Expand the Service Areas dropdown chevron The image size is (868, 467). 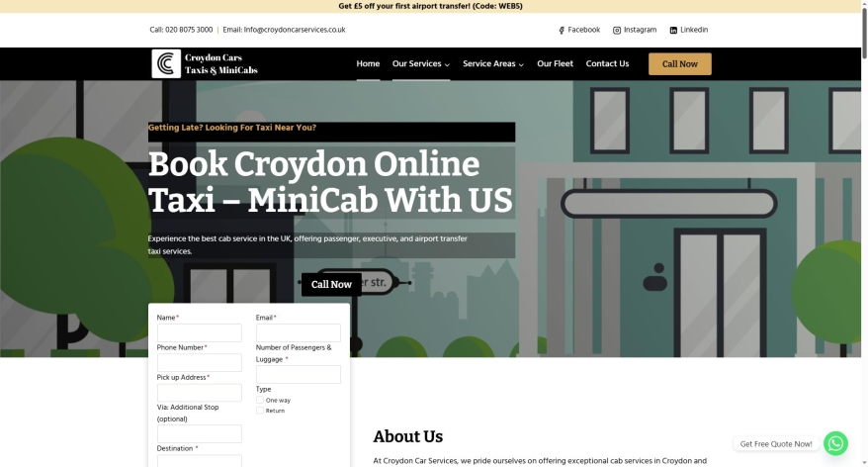(521, 65)
